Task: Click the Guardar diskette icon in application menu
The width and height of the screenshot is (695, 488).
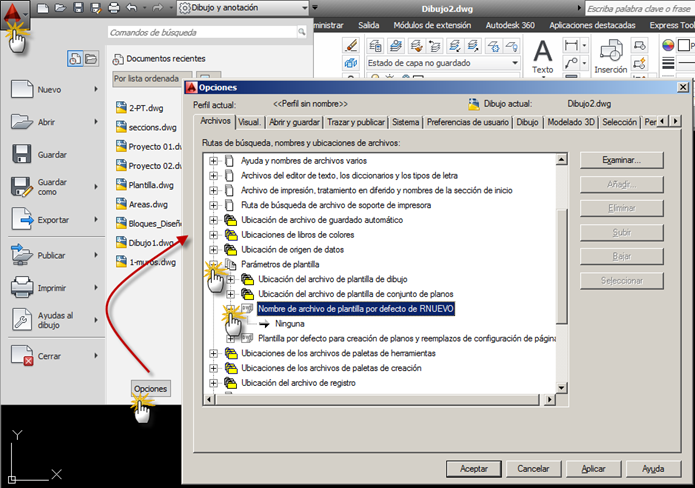Action: pyautogui.click(x=21, y=154)
